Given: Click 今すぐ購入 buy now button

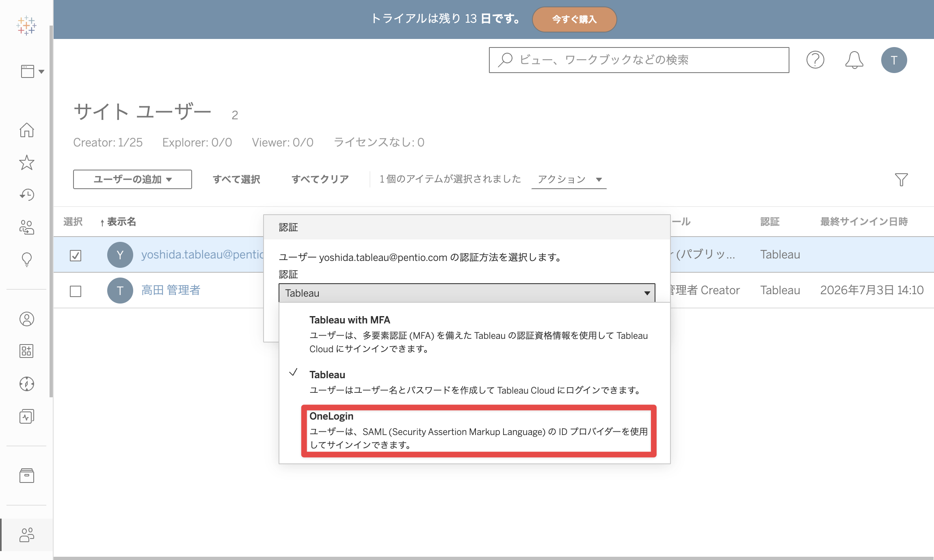Looking at the screenshot, I should click(574, 19).
